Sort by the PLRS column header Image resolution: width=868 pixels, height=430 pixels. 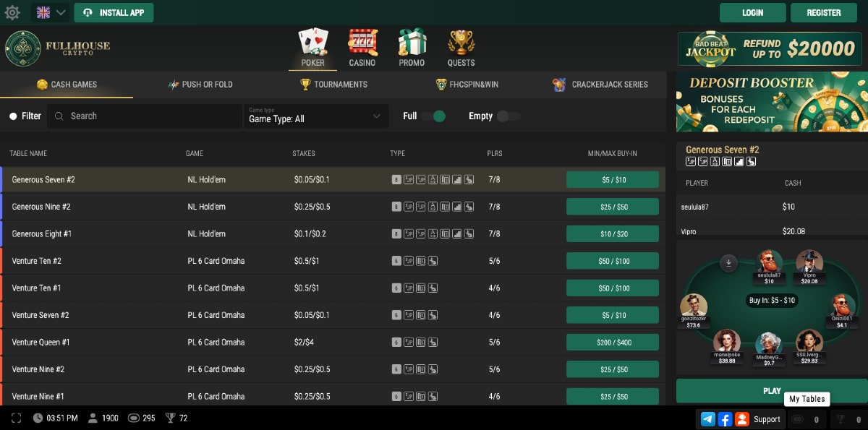point(495,153)
